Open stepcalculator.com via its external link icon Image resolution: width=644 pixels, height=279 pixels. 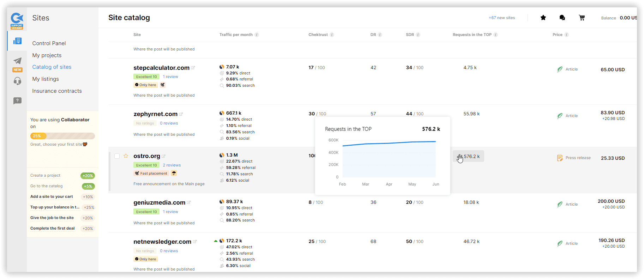point(193,68)
